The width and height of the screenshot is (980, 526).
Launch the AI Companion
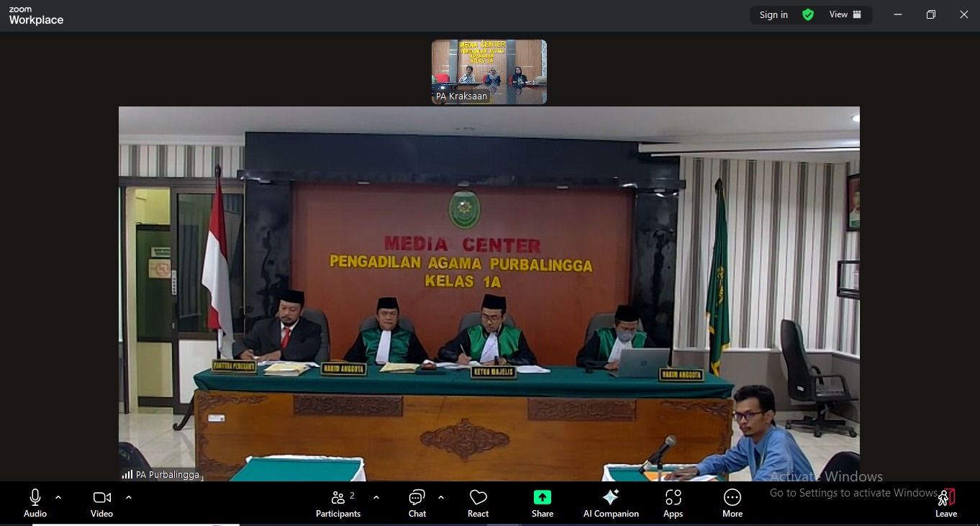[610, 503]
